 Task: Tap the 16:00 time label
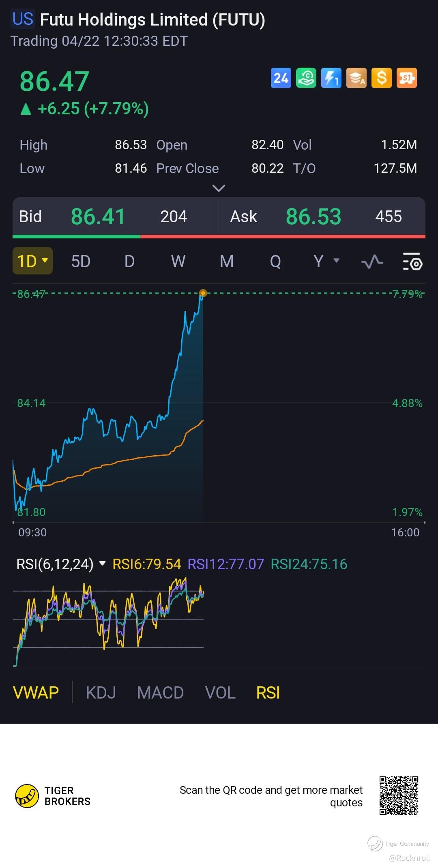[405, 532]
